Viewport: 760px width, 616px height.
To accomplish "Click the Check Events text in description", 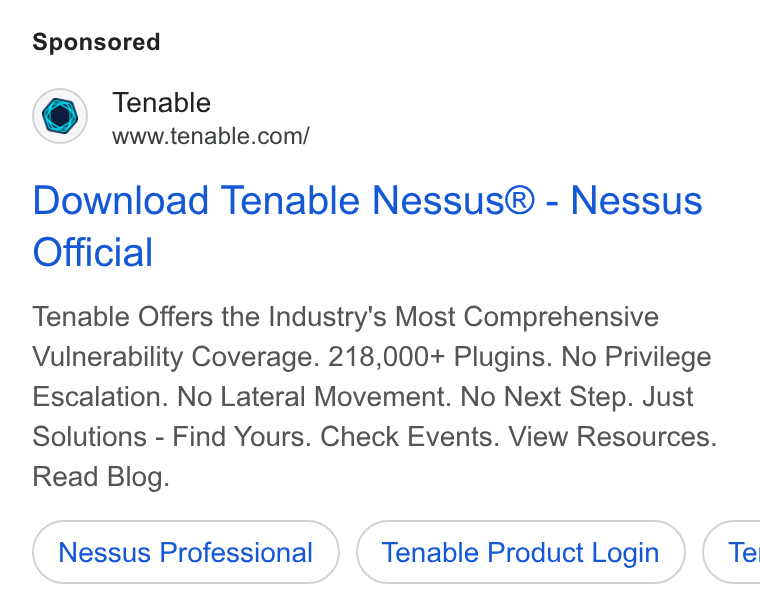I will [x=410, y=436].
